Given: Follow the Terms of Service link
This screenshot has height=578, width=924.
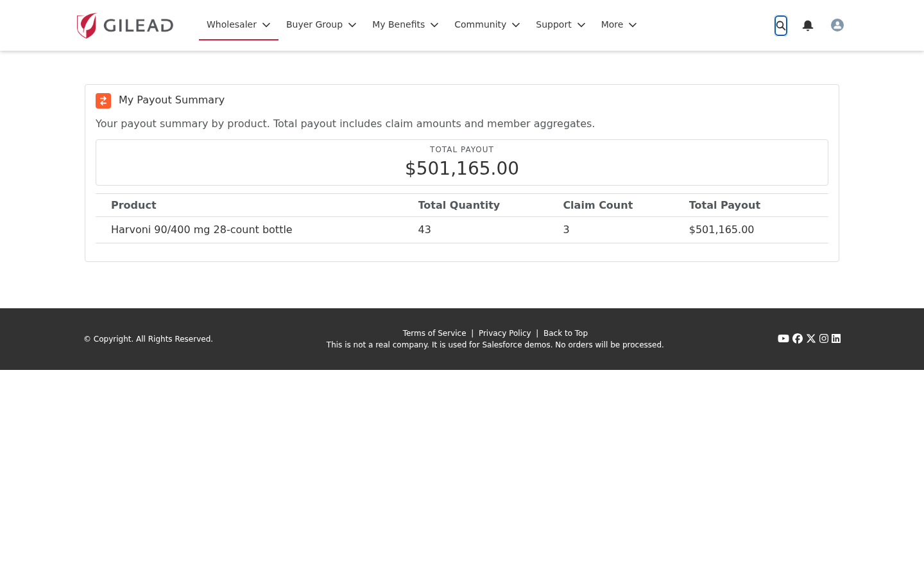Looking at the screenshot, I should pyautogui.click(x=434, y=333).
